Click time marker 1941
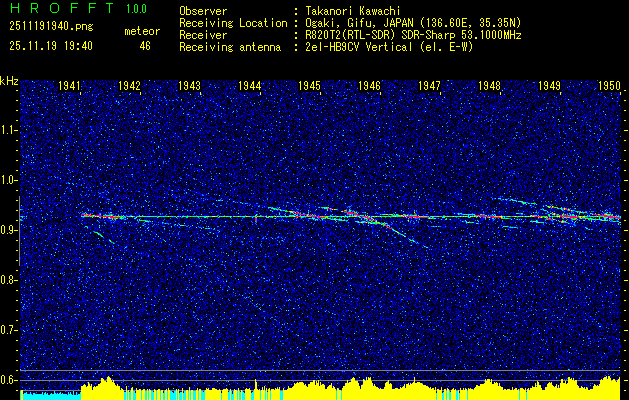 click(70, 85)
